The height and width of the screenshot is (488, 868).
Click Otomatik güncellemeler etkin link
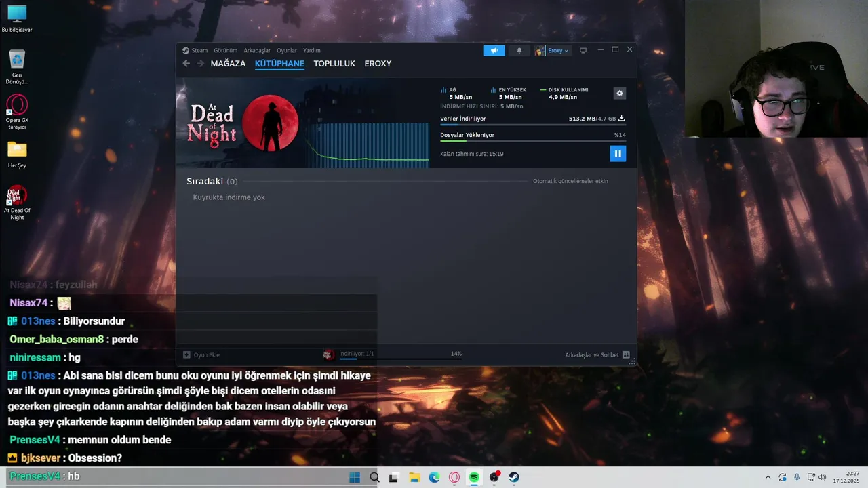click(570, 181)
